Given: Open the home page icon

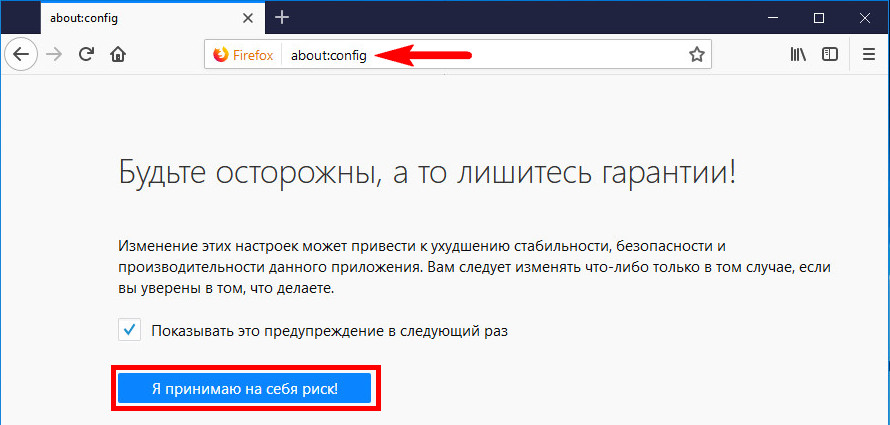Looking at the screenshot, I should pyautogui.click(x=117, y=54).
